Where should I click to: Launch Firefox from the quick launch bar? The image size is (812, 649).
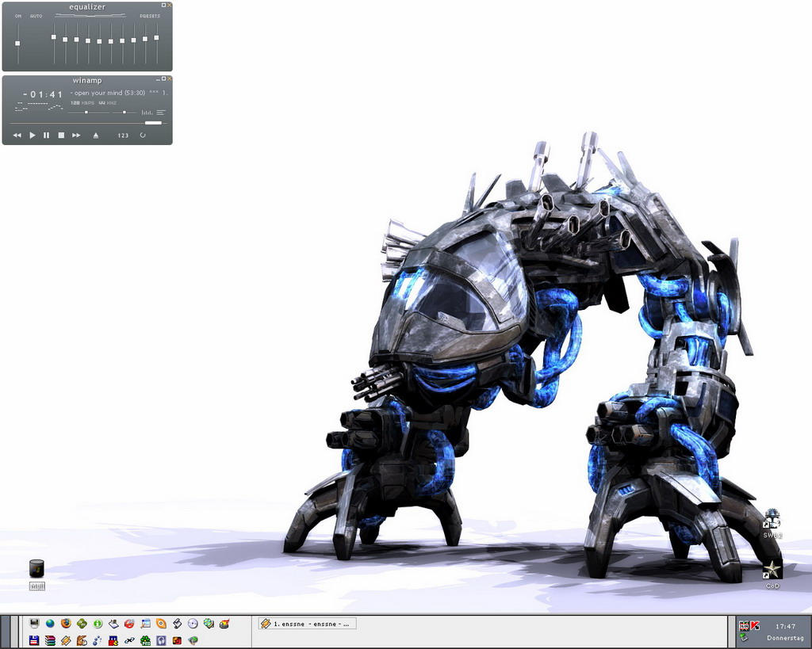click(66, 623)
